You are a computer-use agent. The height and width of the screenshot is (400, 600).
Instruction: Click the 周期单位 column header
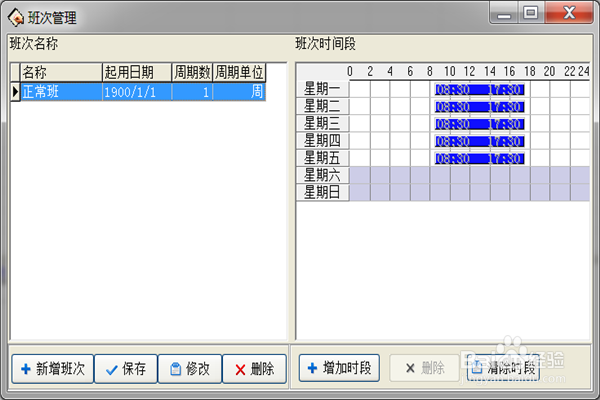[239, 72]
